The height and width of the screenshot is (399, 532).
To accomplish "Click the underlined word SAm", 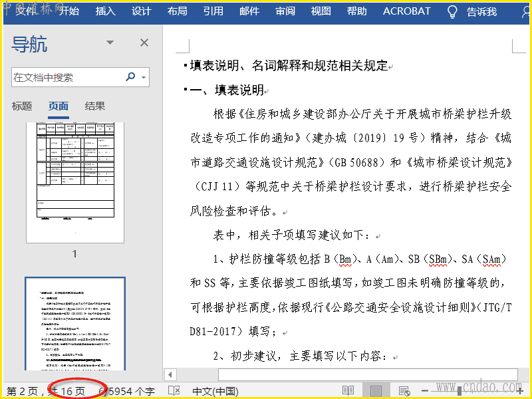I will 491,259.
